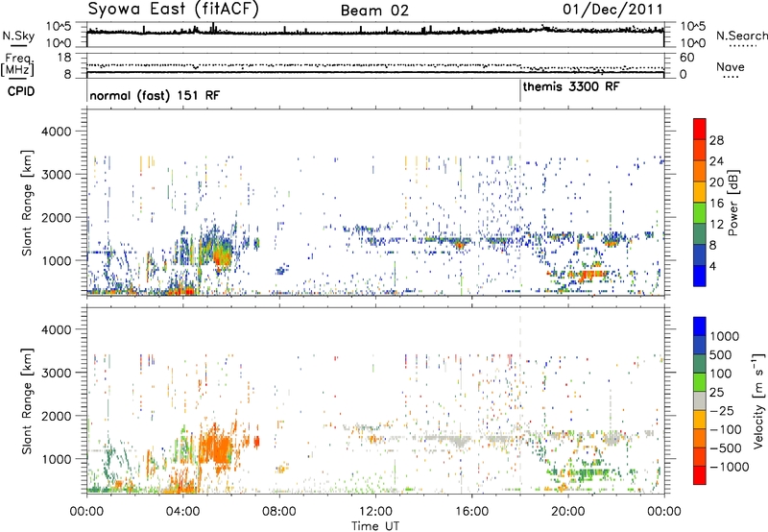Click the gray band of the Velocity color bar

700,401
